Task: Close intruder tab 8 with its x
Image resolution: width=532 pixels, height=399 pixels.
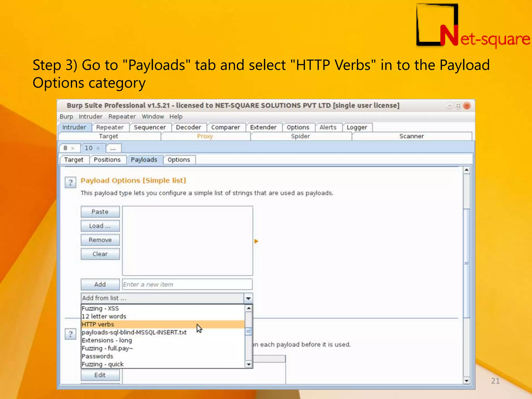Action: (x=73, y=148)
